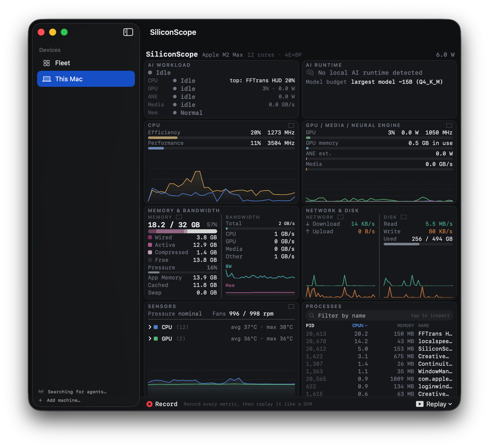Click the memory usage bar under 18.2 / 32 GB
The height and width of the screenshot is (448, 489).
point(183,231)
